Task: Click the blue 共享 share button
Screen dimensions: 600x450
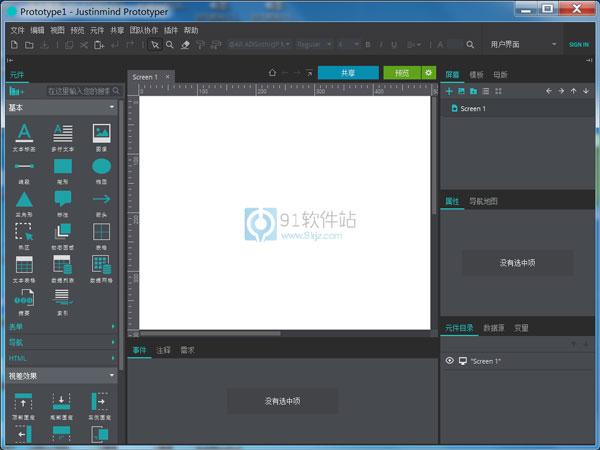Action: 347,73
